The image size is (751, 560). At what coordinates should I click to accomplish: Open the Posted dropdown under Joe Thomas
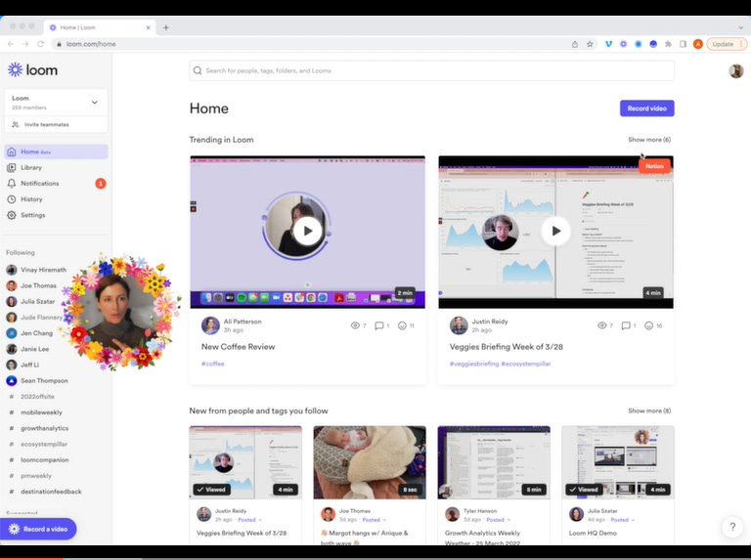[375, 520]
